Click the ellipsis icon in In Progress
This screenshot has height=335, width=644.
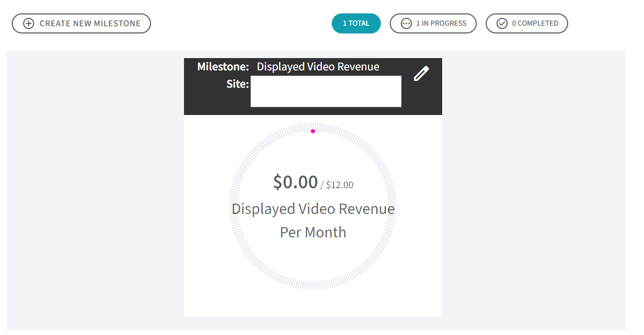tap(406, 23)
